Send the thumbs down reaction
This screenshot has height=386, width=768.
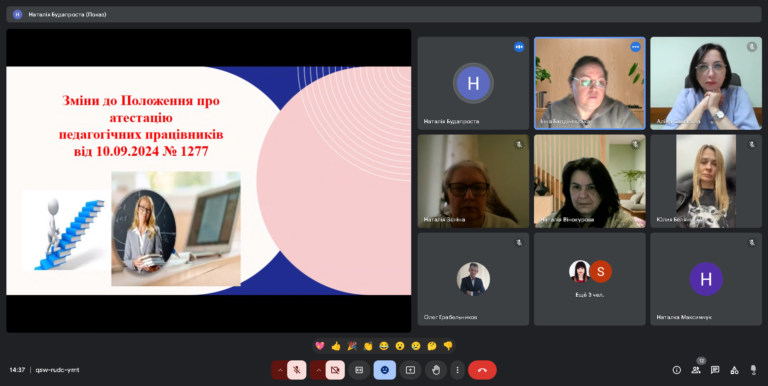point(448,346)
